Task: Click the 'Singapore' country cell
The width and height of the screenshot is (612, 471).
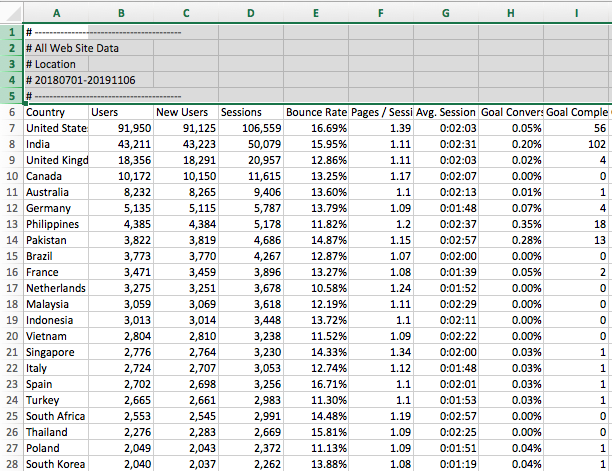Action: coord(56,352)
